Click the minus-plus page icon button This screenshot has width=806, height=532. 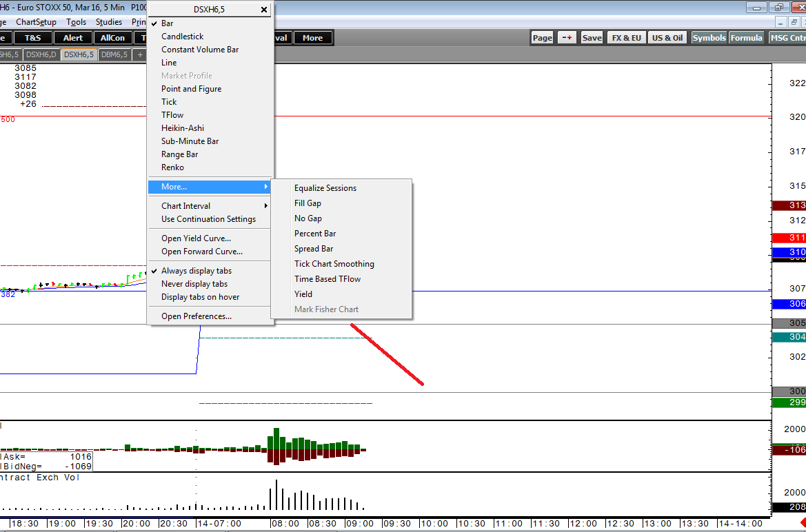(x=567, y=37)
